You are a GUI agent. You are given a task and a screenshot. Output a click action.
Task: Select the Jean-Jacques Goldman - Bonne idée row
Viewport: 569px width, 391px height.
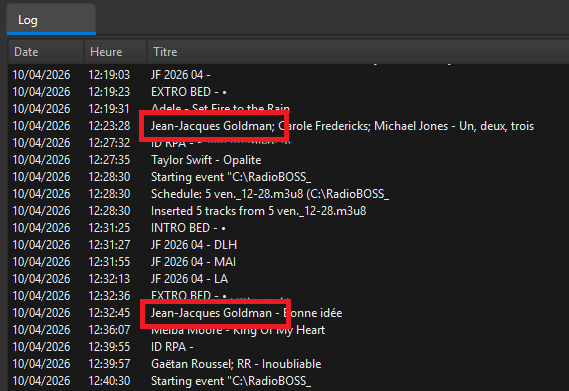[288, 313]
